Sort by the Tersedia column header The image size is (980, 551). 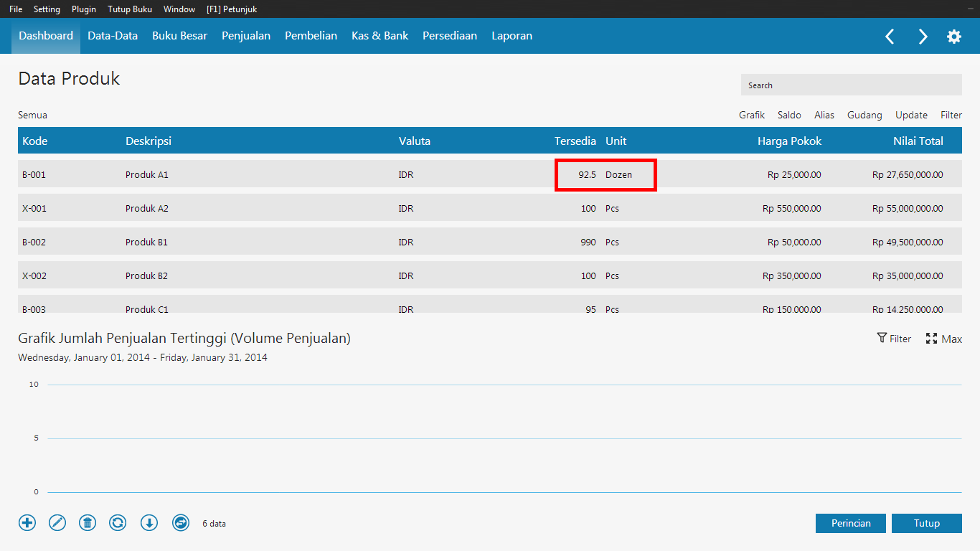pos(575,141)
